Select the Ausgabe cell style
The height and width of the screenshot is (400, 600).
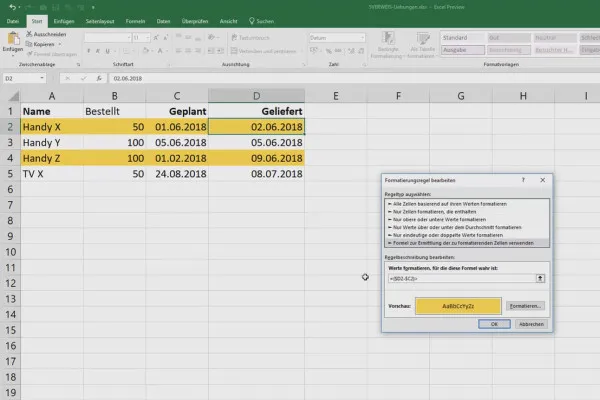coord(463,50)
